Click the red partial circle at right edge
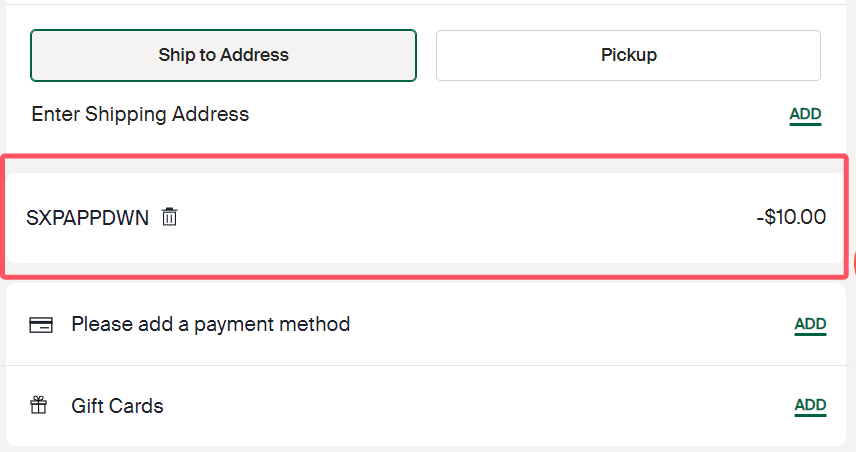 tap(853, 262)
